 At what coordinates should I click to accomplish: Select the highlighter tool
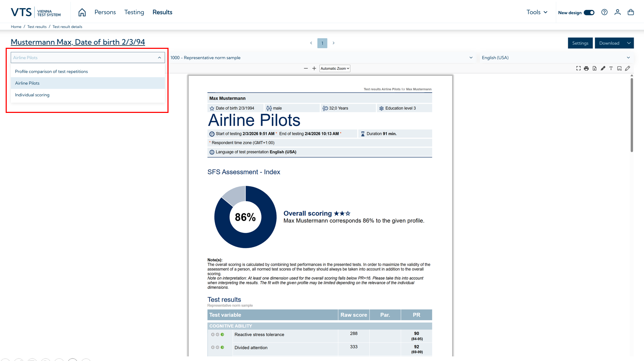point(603,68)
